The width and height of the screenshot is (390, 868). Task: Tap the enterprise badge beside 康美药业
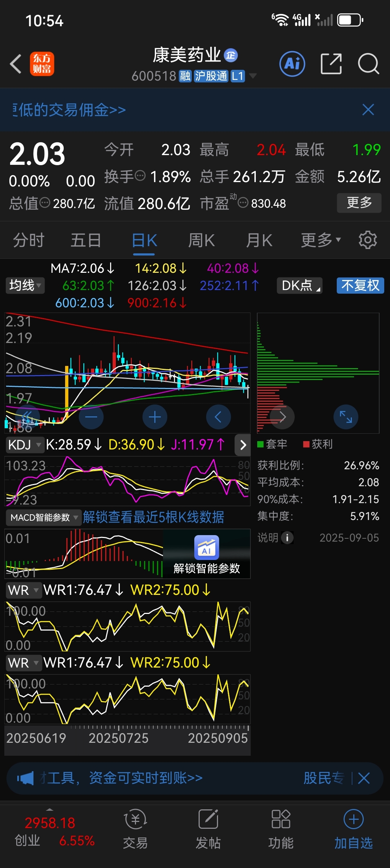tap(231, 55)
